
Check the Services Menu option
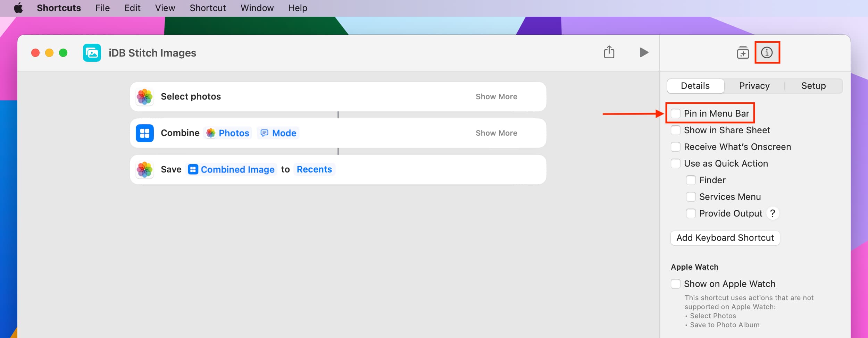click(691, 197)
